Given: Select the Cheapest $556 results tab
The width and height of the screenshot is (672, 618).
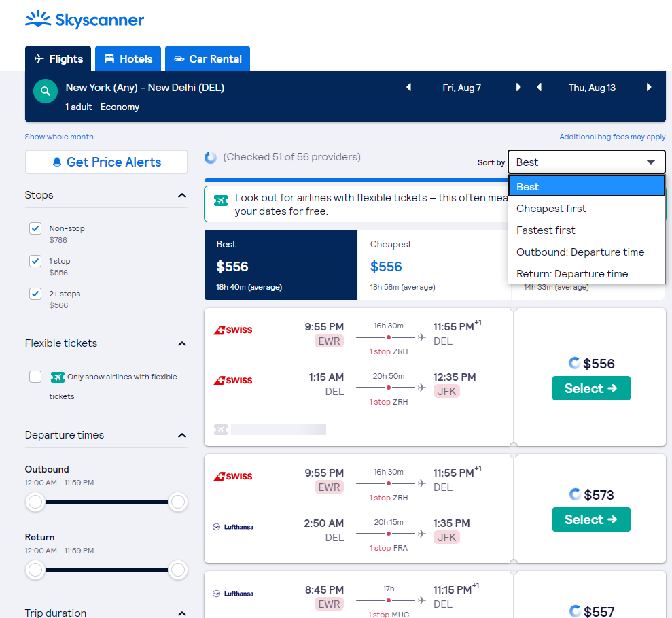Looking at the screenshot, I should [x=434, y=264].
